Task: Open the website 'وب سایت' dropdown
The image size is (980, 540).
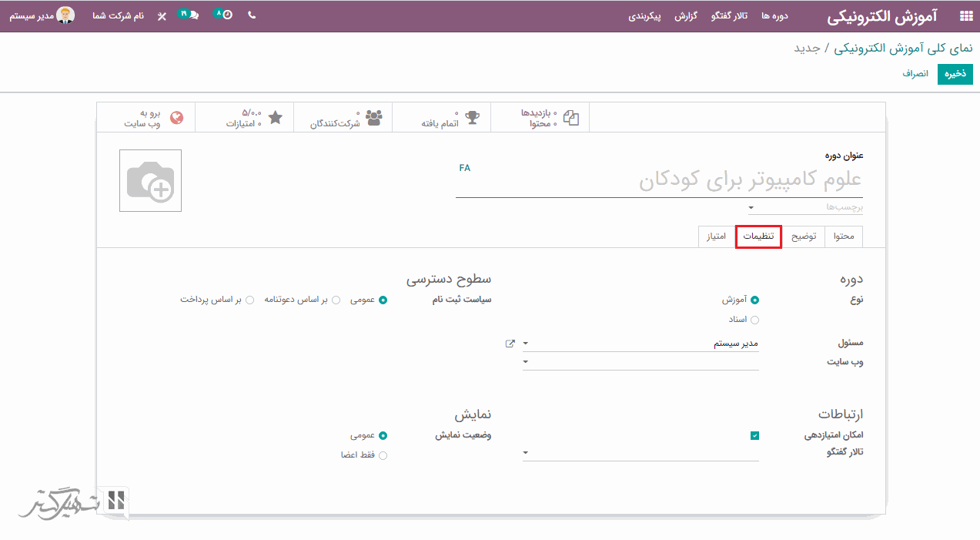Action: coord(641,361)
